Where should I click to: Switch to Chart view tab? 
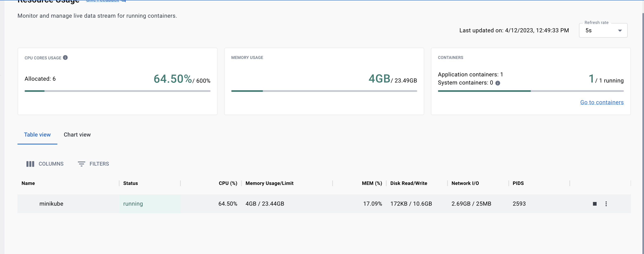[77, 135]
